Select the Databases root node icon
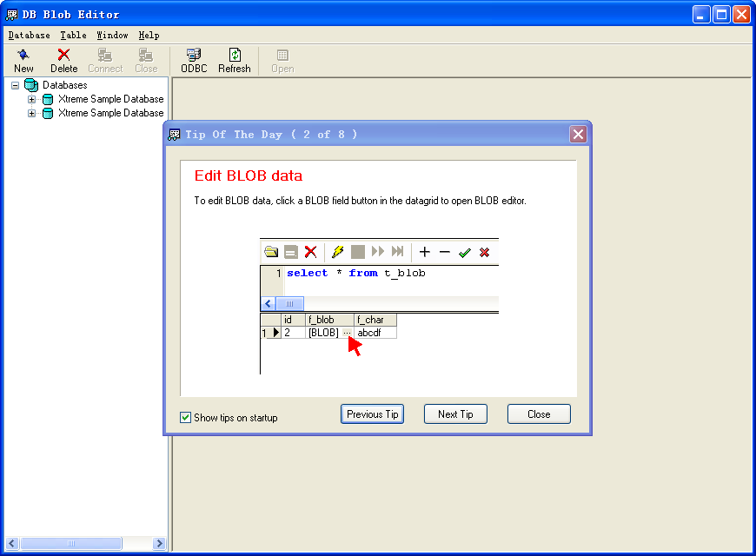 coord(31,85)
